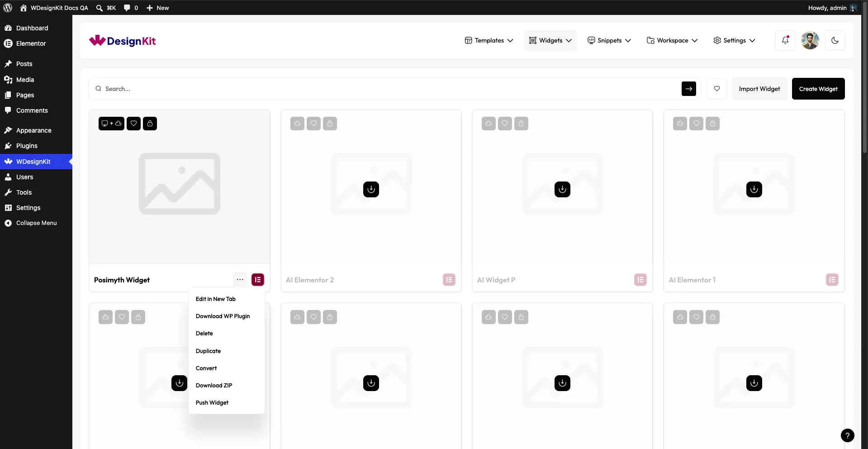Click the Elementor badge on AI Elementor 2
Image resolution: width=868 pixels, height=449 pixels.
(x=449, y=280)
